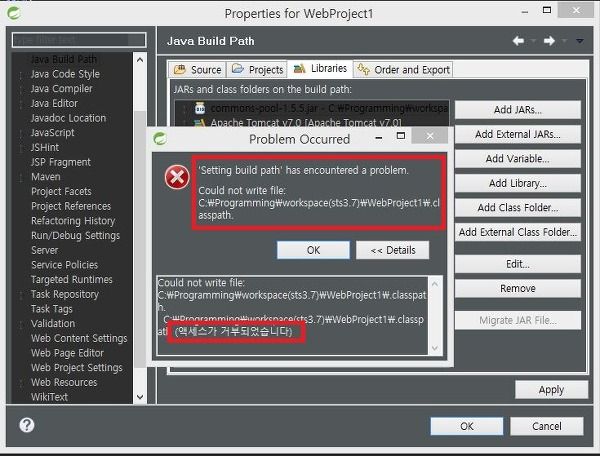Select Targeted Runtimes in the tree

72,279
